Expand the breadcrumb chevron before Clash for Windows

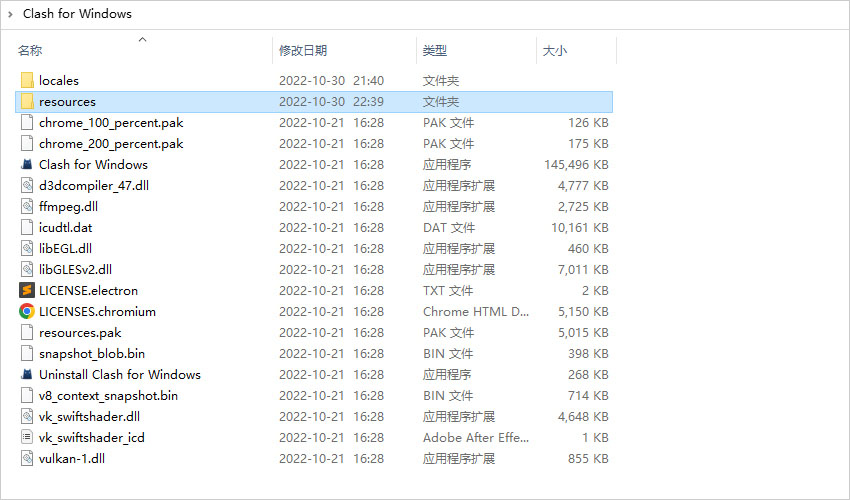pos(9,14)
